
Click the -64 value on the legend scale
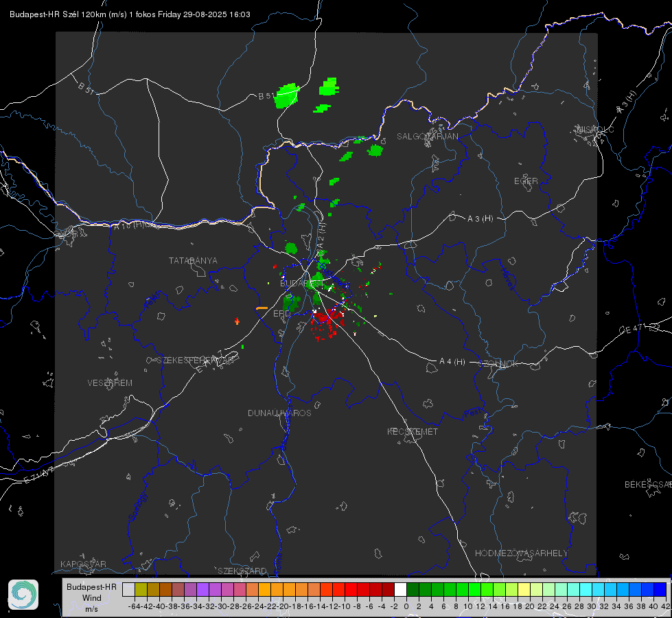[135, 606]
